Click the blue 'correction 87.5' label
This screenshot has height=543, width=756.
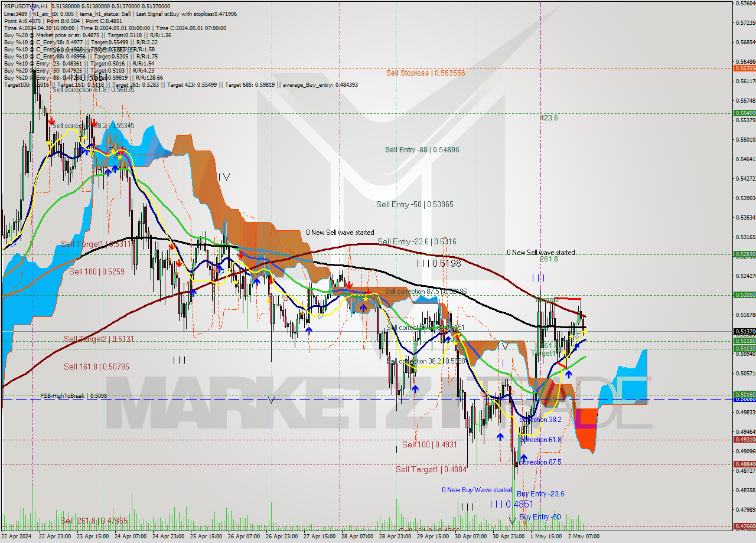coord(540,462)
